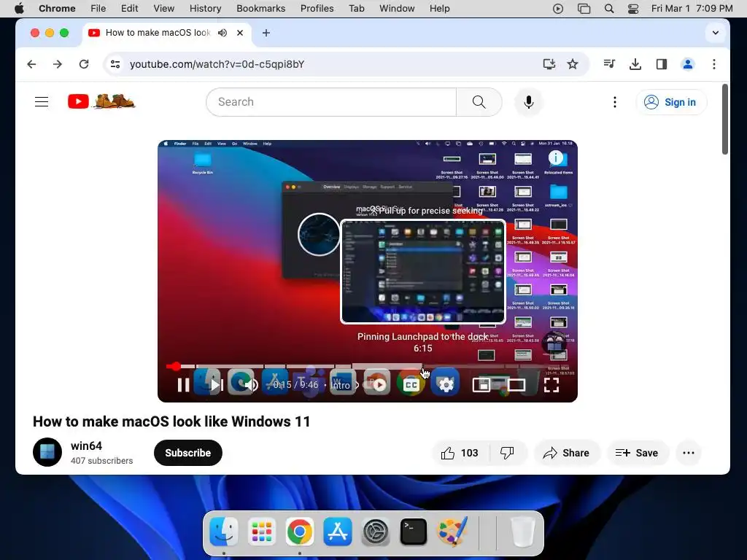Image resolution: width=747 pixels, height=560 pixels.
Task: Open win64 channel avatar
Action: click(x=47, y=452)
